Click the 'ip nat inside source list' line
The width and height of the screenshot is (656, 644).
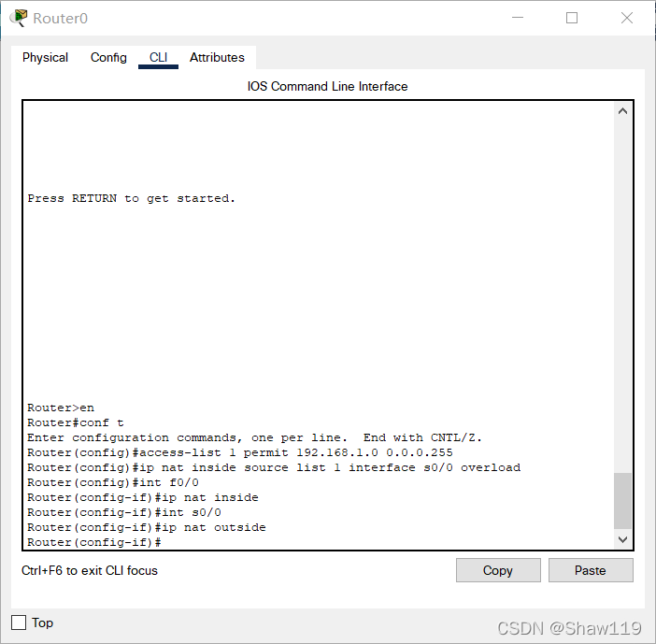[x=274, y=467]
